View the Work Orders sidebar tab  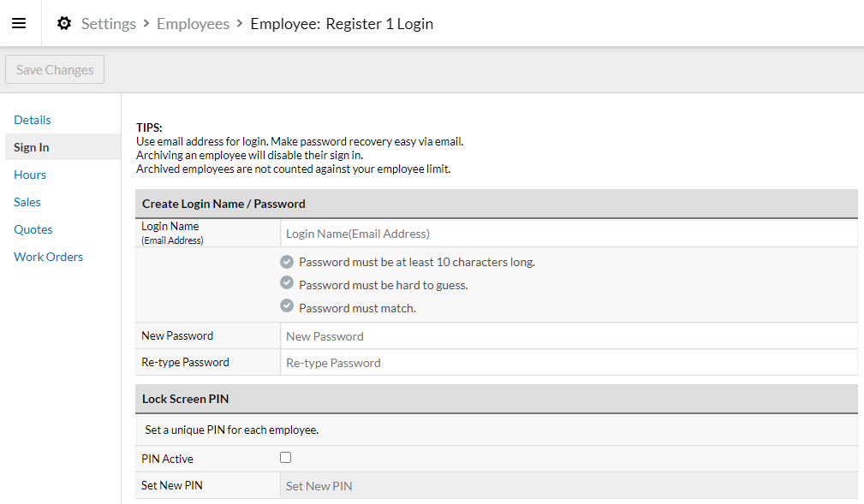[48, 257]
